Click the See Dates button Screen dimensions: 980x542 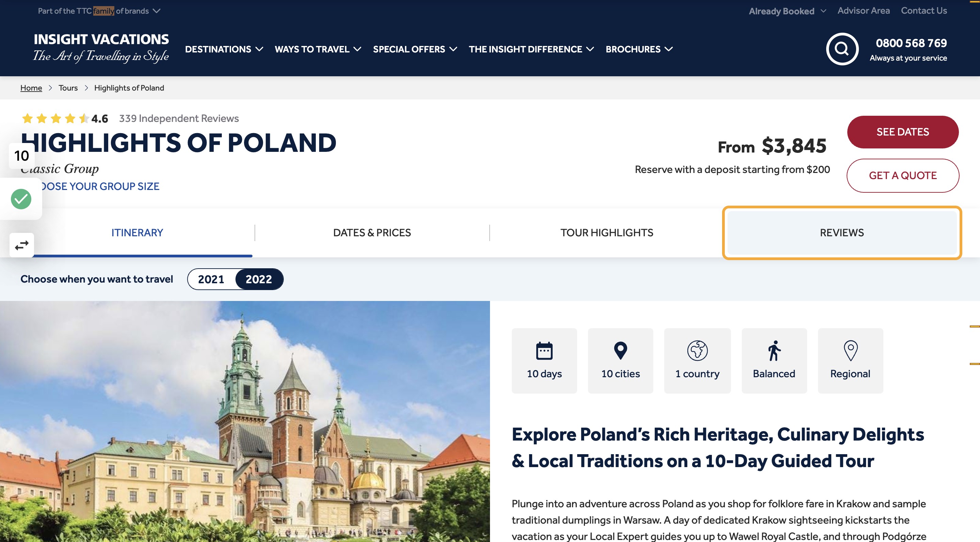pyautogui.click(x=902, y=132)
